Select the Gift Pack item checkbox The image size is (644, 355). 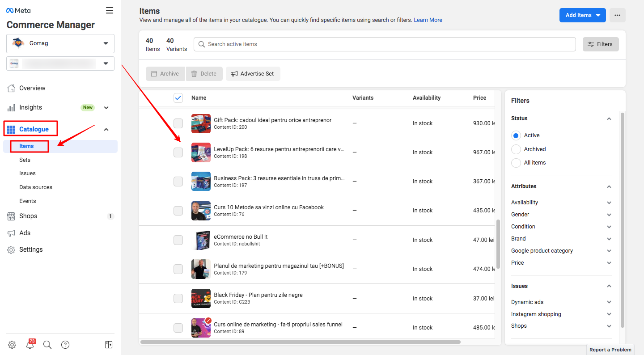click(178, 123)
